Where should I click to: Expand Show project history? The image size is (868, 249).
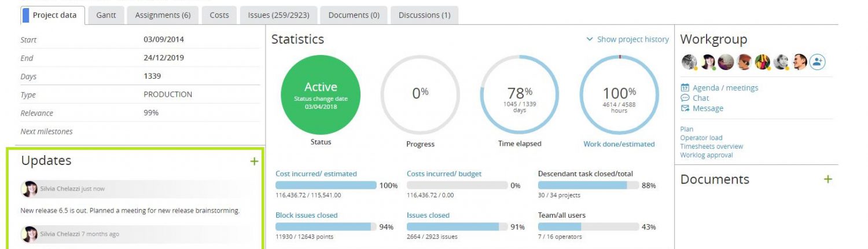(627, 39)
